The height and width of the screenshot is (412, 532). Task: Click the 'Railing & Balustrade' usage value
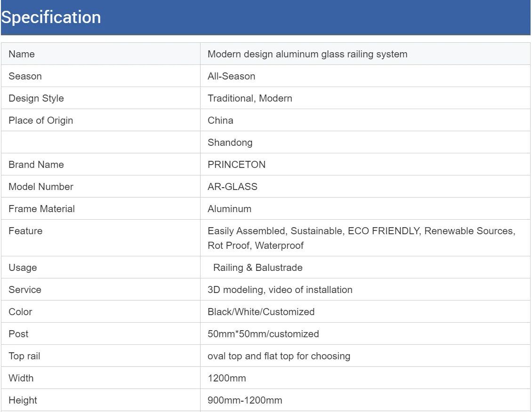(x=258, y=268)
